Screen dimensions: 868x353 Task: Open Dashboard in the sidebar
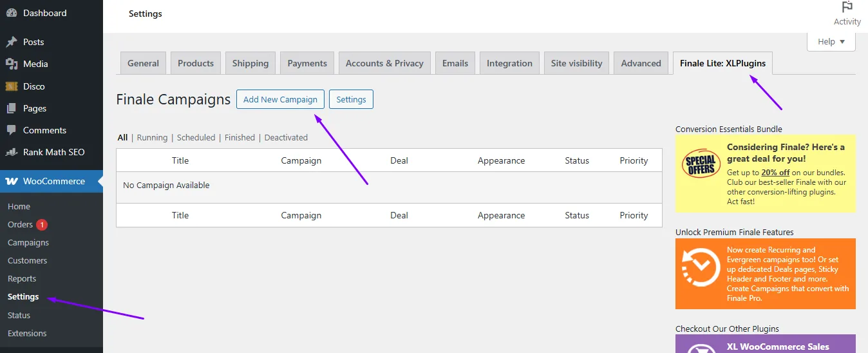click(x=52, y=13)
